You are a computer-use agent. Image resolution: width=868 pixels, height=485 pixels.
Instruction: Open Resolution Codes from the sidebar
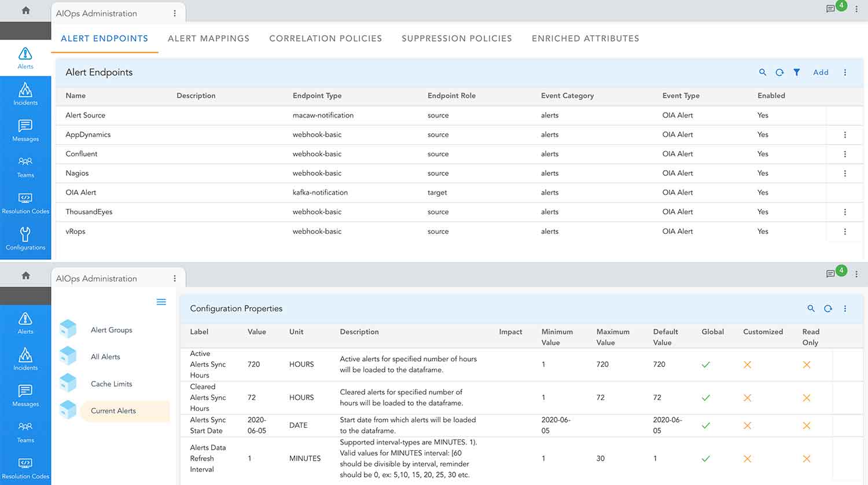click(25, 203)
